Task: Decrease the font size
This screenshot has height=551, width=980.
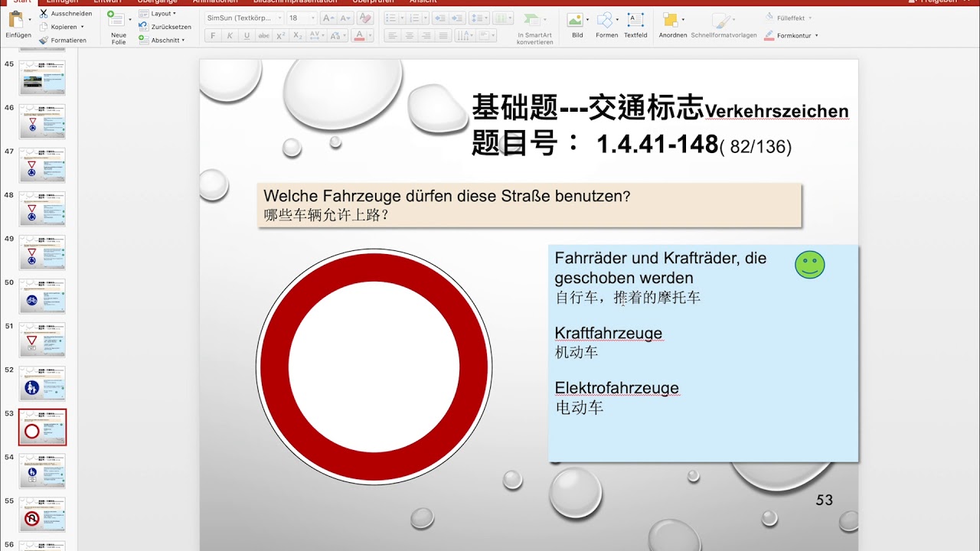Action: click(345, 18)
